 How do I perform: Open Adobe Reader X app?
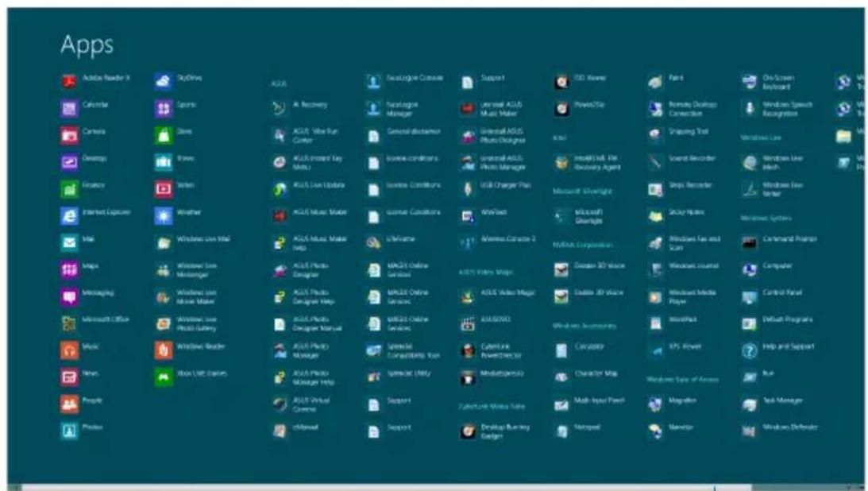(x=95, y=81)
